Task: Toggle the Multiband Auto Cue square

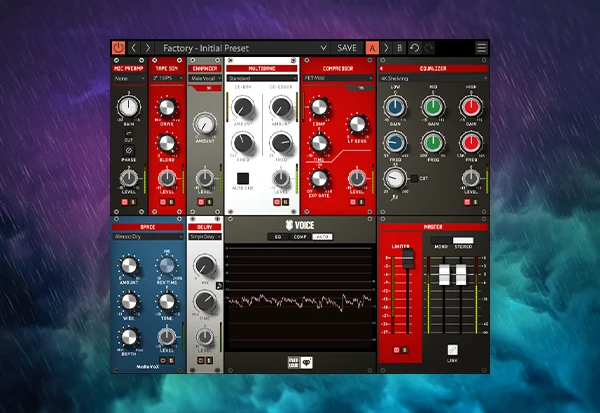Action: (243, 178)
